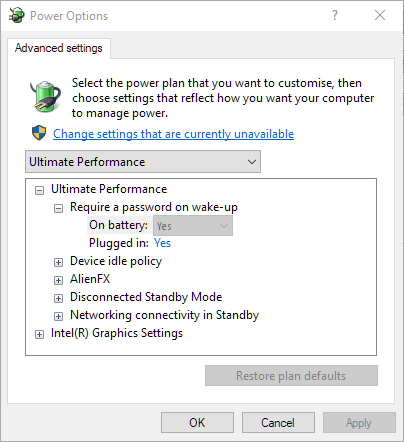Screen dimensions: 404x442
Task: Click the Power Options title bar icon
Action: pyautogui.click(x=16, y=15)
